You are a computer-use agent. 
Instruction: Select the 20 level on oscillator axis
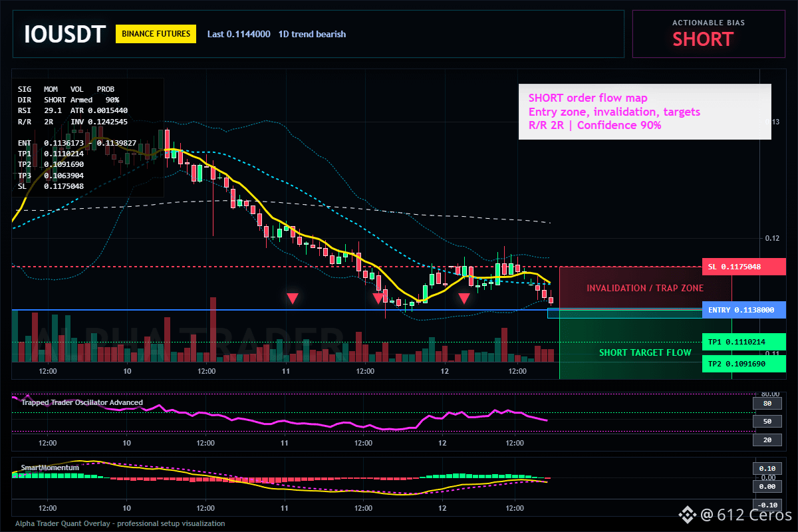[767, 440]
